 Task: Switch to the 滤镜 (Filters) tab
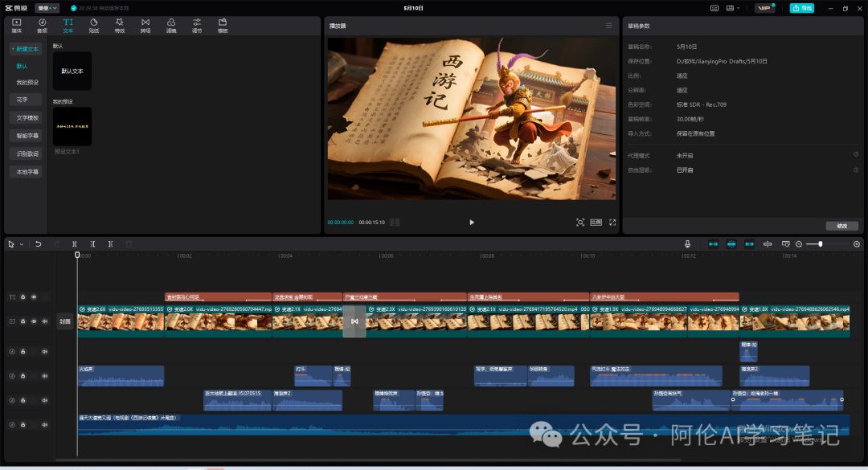pyautogui.click(x=171, y=26)
